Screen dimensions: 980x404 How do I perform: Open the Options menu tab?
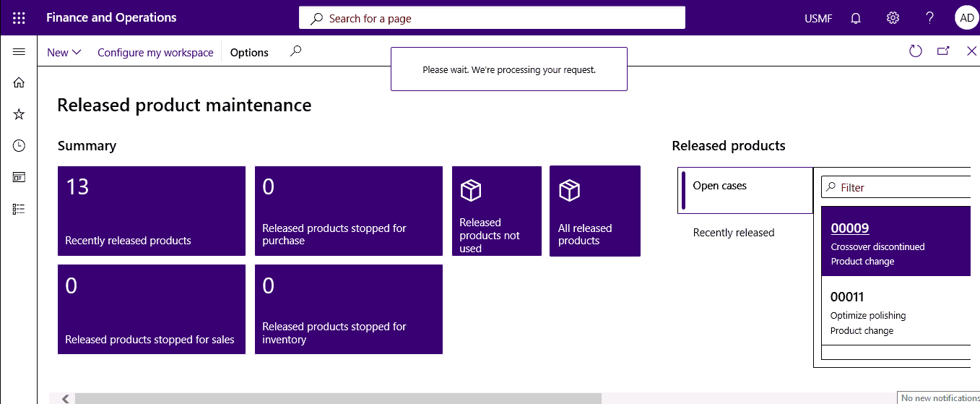click(249, 52)
